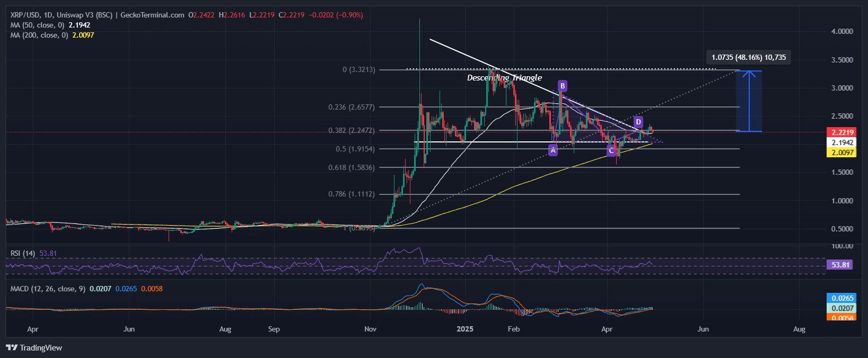
Task: Select pattern point marker D
Action: coord(638,122)
